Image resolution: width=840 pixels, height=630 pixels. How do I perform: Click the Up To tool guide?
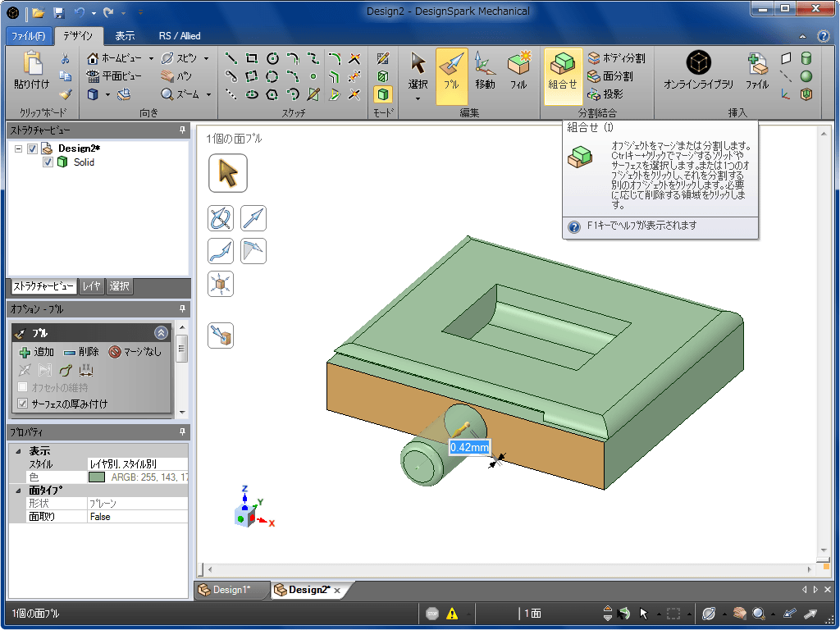tap(221, 336)
